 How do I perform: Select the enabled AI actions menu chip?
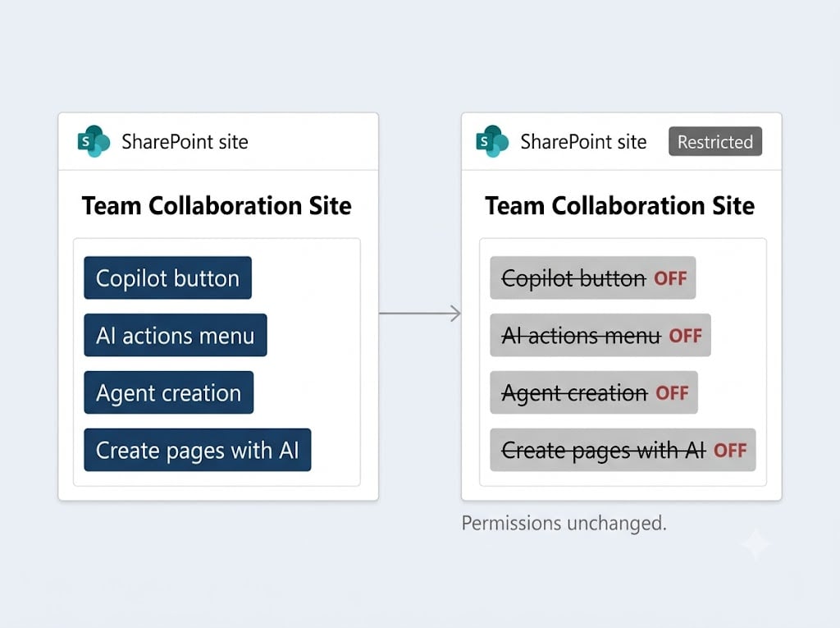[176, 335]
